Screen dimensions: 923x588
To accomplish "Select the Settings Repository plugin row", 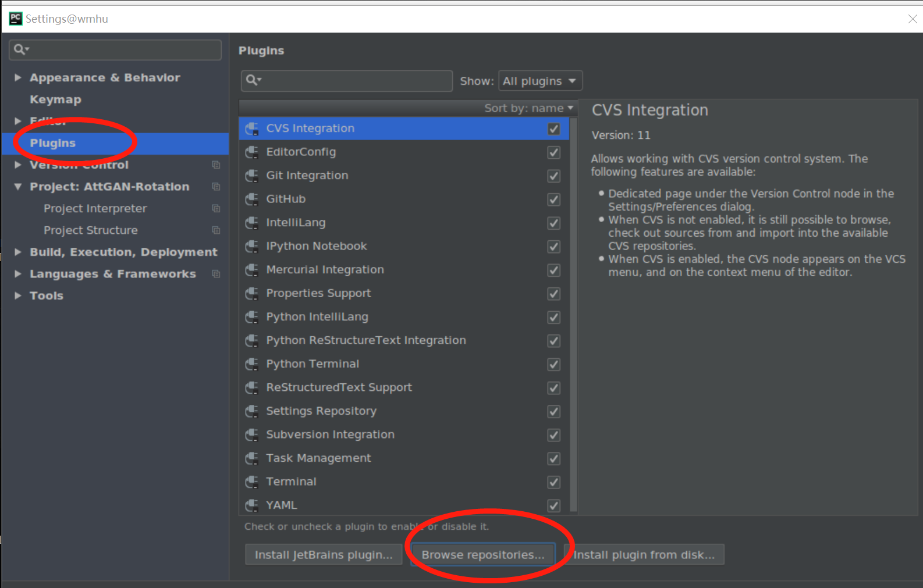I will point(404,411).
